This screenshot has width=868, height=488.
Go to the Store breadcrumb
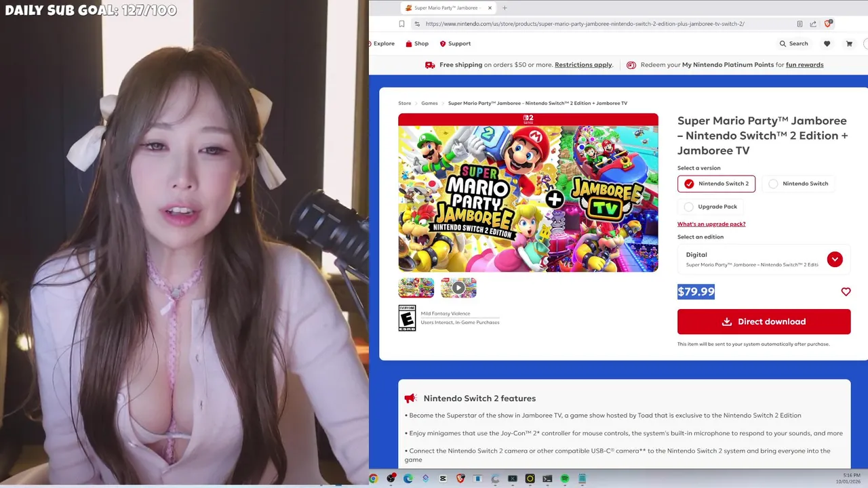pyautogui.click(x=404, y=103)
